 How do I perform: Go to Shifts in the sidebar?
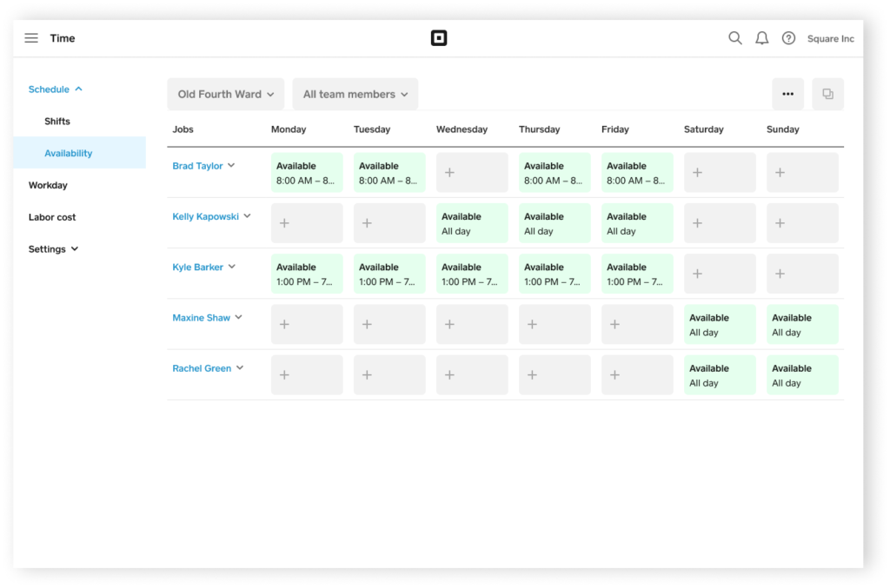[x=57, y=122]
